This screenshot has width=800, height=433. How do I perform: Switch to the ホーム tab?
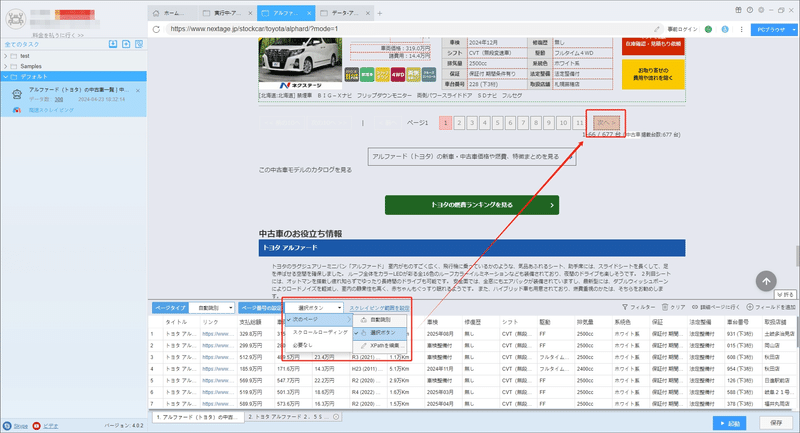(x=173, y=13)
